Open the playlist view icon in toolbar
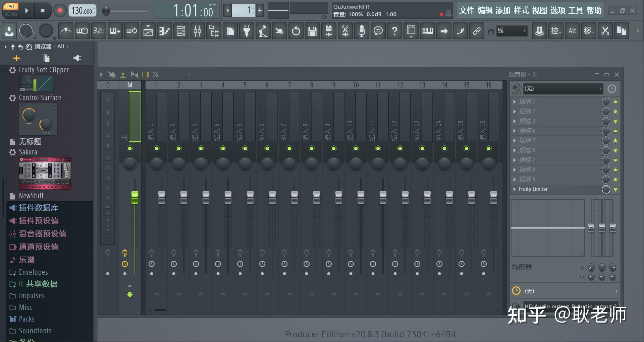This screenshot has height=342, width=644. click(x=148, y=31)
